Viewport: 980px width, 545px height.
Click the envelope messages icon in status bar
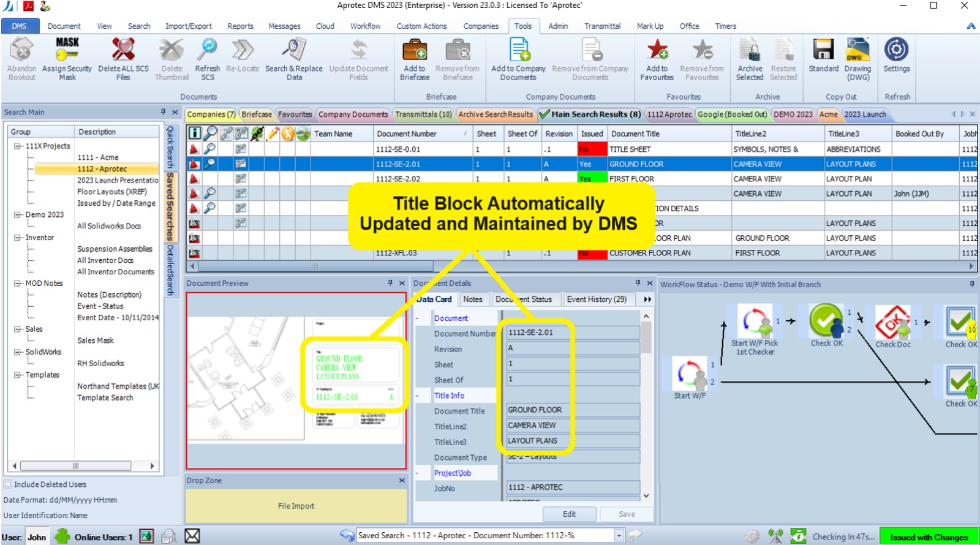tap(192, 536)
